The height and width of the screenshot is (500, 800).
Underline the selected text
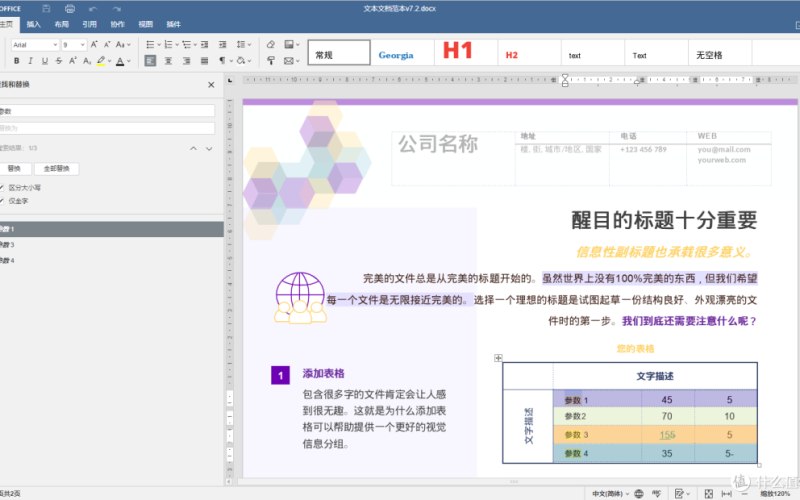coord(45,61)
